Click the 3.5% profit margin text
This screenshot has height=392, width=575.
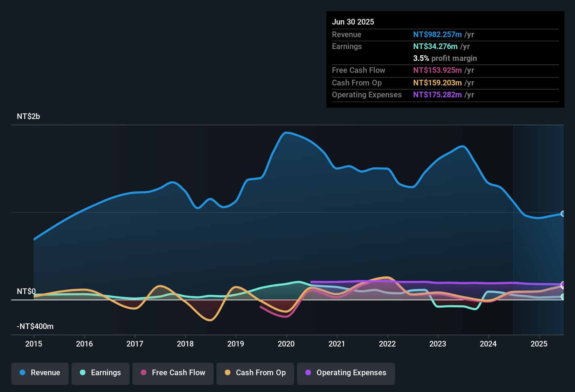445,58
